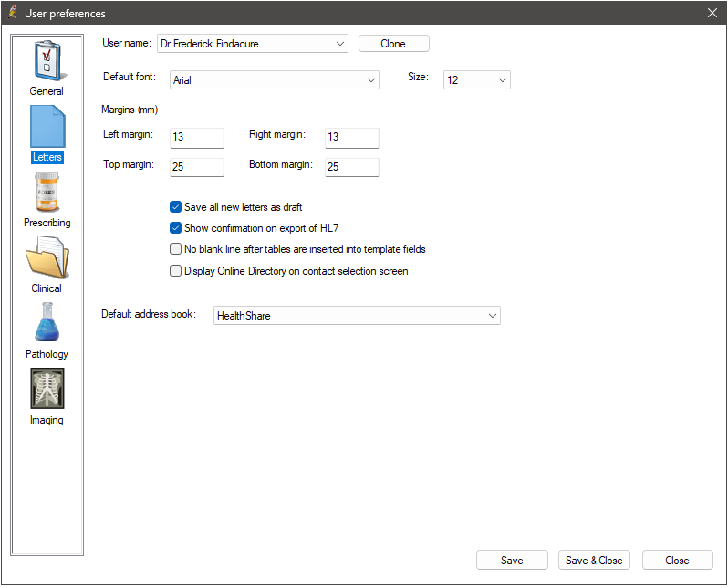
Task: Open the User name dropdown
Action: [253, 44]
